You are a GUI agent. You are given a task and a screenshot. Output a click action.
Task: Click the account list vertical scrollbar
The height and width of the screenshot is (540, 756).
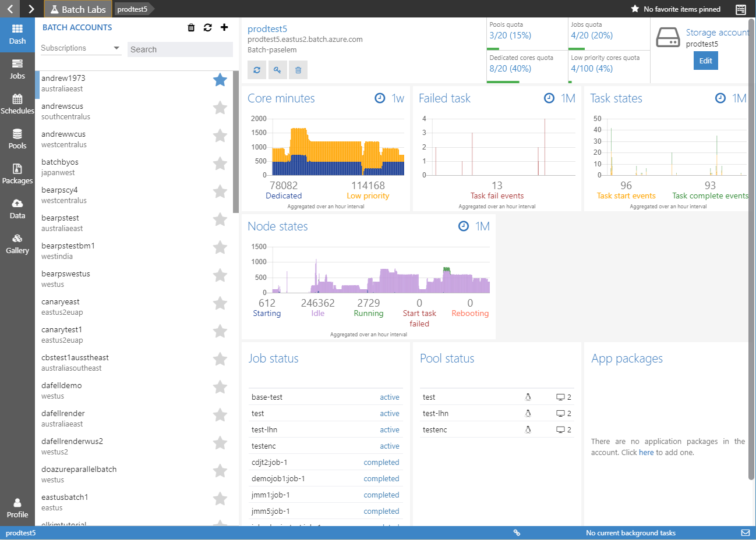tap(236, 142)
